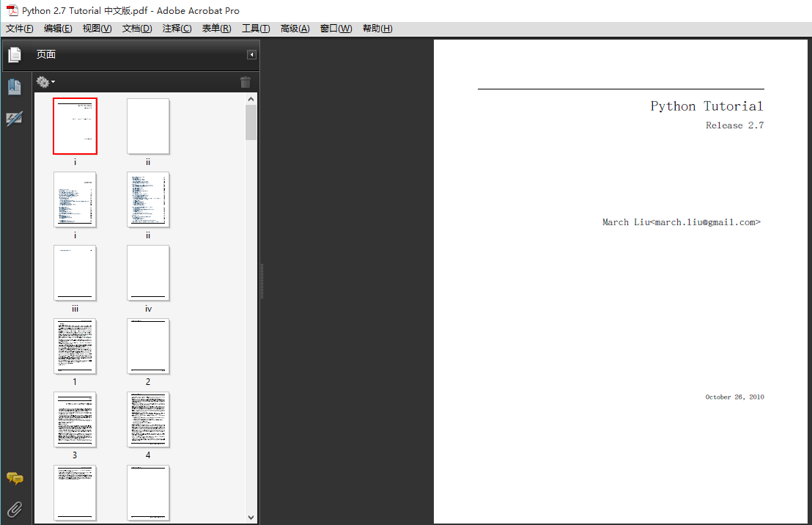
Task: Open the 窗口(W) menu
Action: pos(336,29)
